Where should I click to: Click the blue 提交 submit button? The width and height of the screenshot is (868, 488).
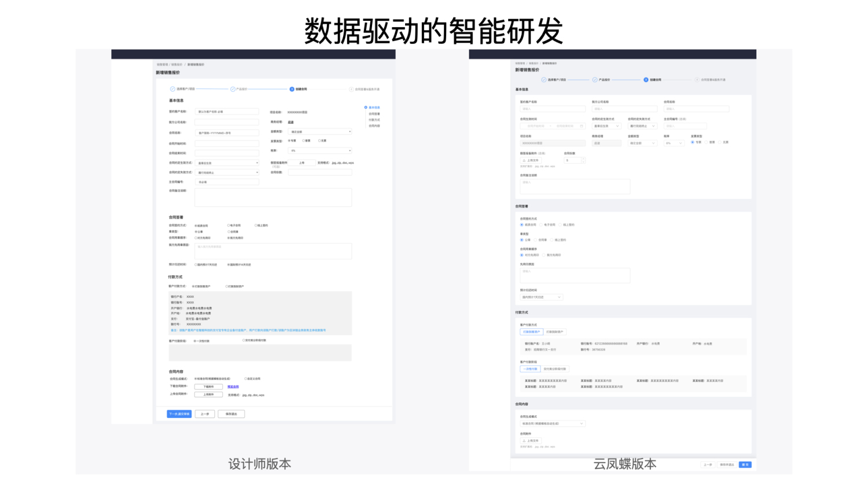coord(745,464)
